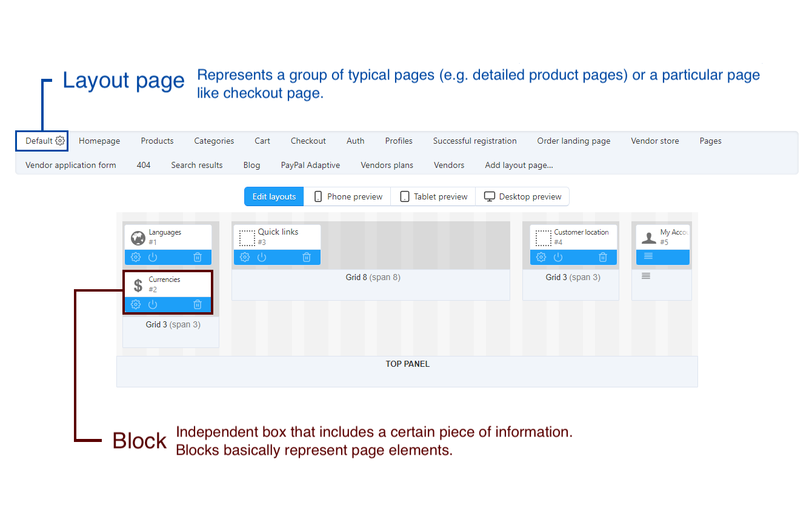Open the Order landing page tab
The height and width of the screenshot is (522, 812).
click(x=574, y=141)
